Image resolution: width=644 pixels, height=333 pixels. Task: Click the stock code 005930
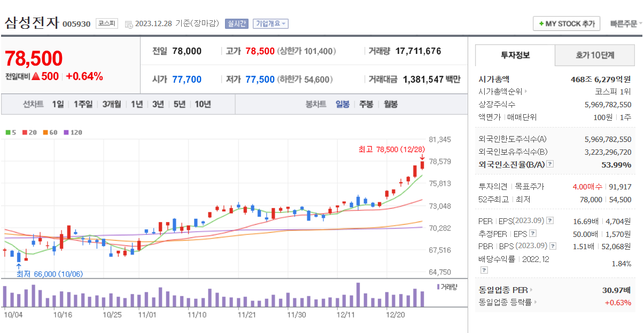coord(76,24)
